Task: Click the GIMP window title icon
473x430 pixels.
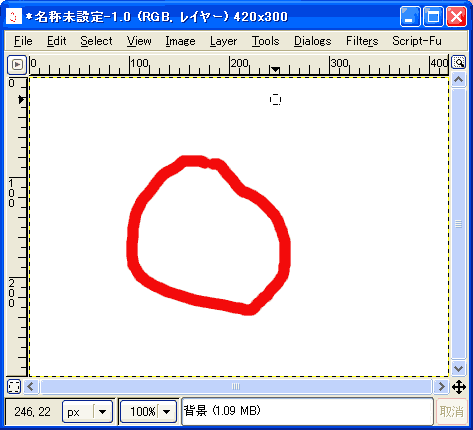Action: pyautogui.click(x=14, y=16)
